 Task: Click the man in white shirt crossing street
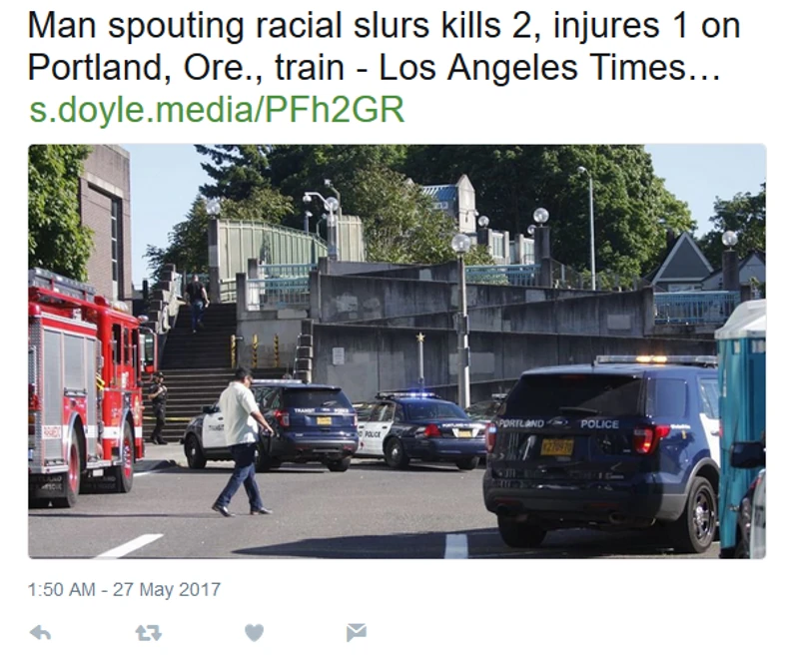(242, 442)
